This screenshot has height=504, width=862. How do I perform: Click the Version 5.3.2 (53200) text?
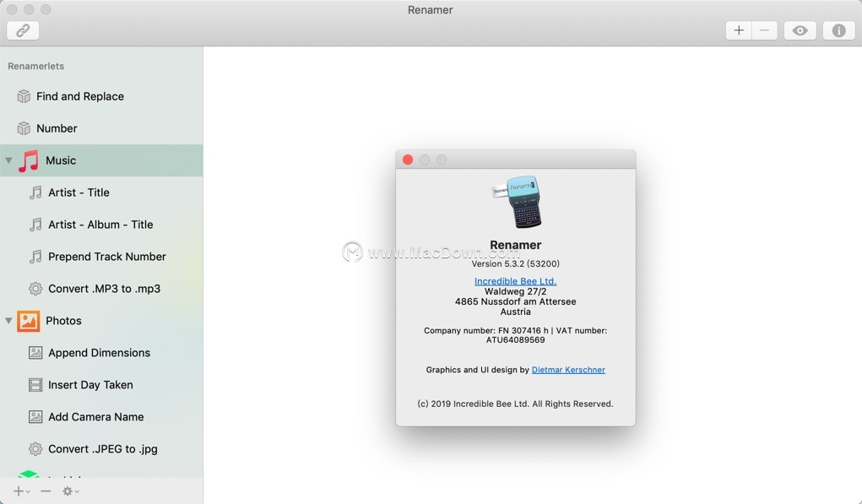[516, 263]
